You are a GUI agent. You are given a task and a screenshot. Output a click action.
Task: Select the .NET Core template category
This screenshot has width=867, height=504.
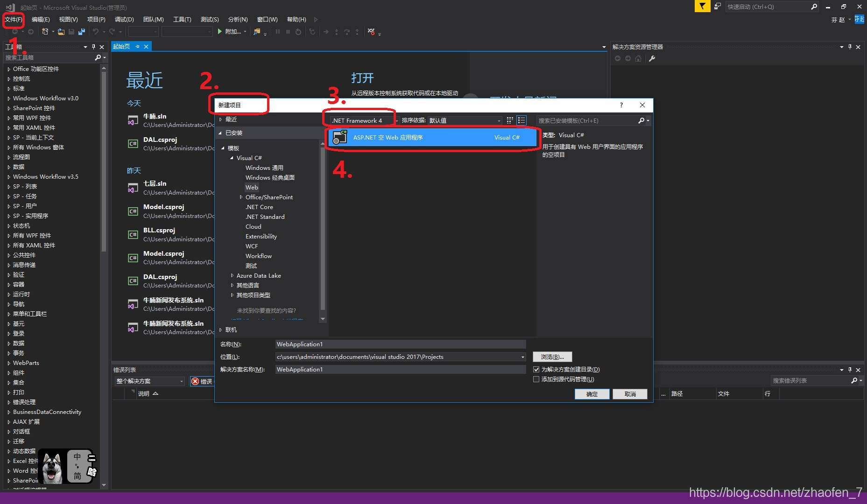click(x=259, y=207)
